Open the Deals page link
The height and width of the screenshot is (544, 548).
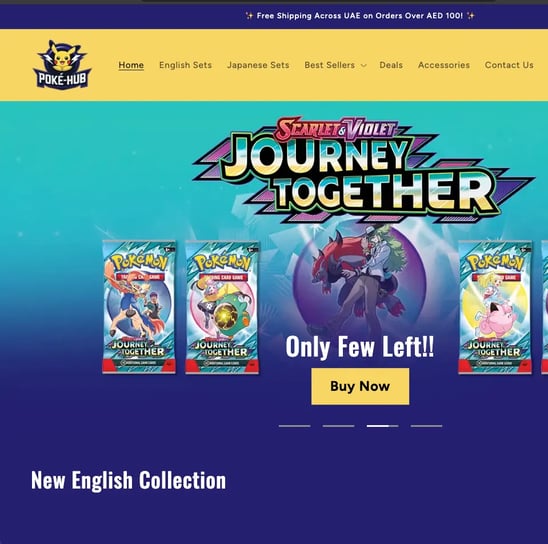tap(391, 65)
